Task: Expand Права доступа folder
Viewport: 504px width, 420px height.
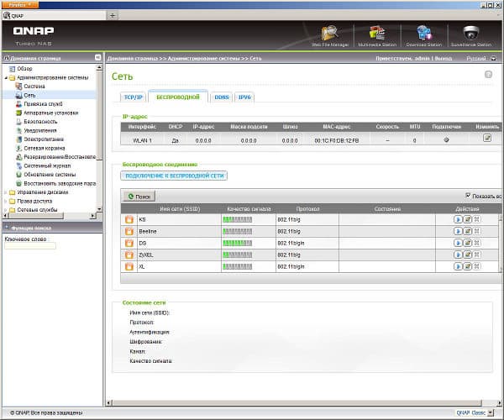Action: coord(6,201)
